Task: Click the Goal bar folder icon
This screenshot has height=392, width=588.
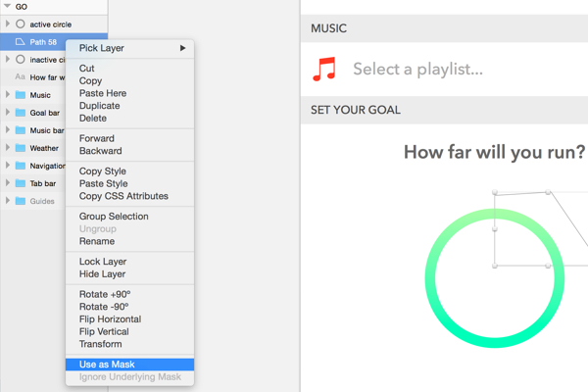Action: (21, 112)
